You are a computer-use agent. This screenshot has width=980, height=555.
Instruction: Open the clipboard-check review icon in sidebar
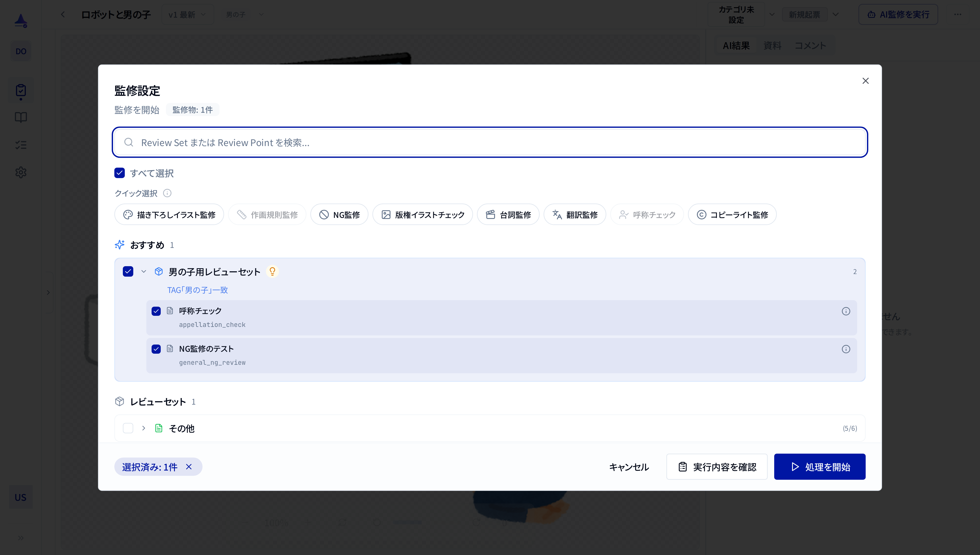click(x=21, y=90)
